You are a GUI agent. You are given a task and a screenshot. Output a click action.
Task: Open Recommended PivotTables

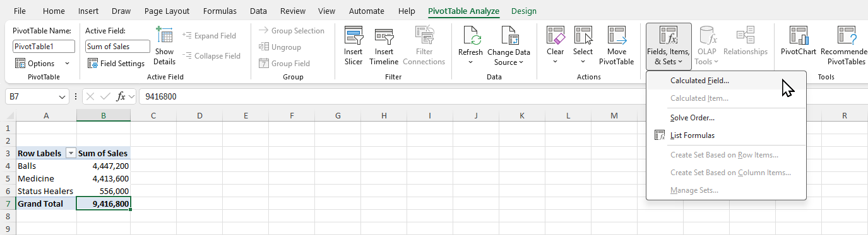844,47
